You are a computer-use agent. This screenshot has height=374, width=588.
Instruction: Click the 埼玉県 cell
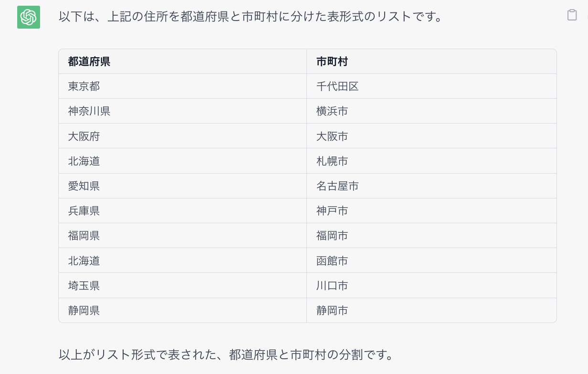182,285
